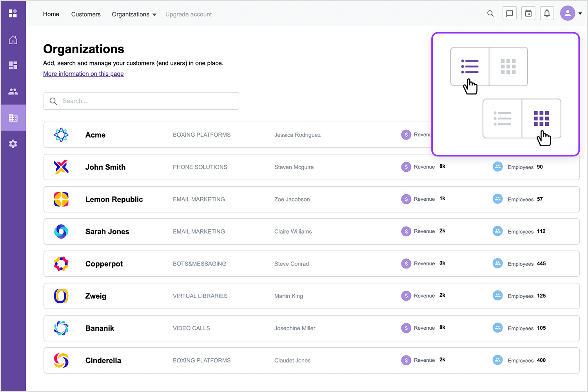Click the Zweig logo
Screen dimensions: 588x392
tap(61, 296)
